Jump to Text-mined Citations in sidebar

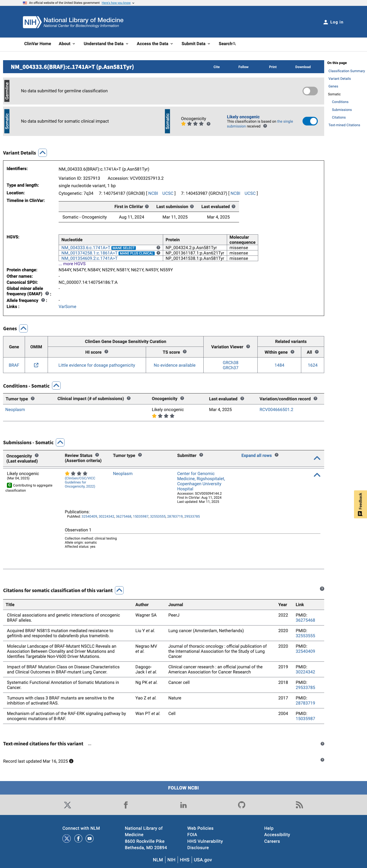(x=344, y=125)
